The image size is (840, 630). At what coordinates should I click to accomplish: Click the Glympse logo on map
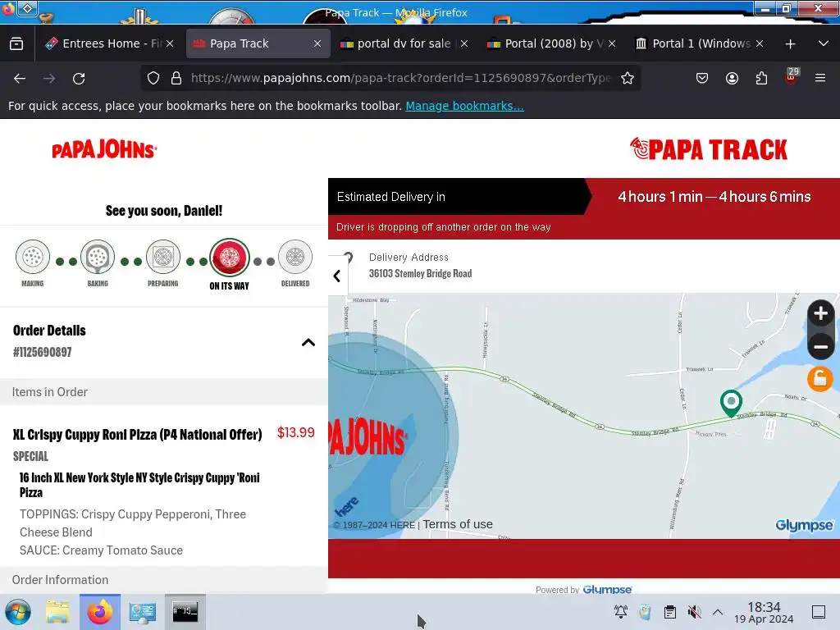coord(804,525)
